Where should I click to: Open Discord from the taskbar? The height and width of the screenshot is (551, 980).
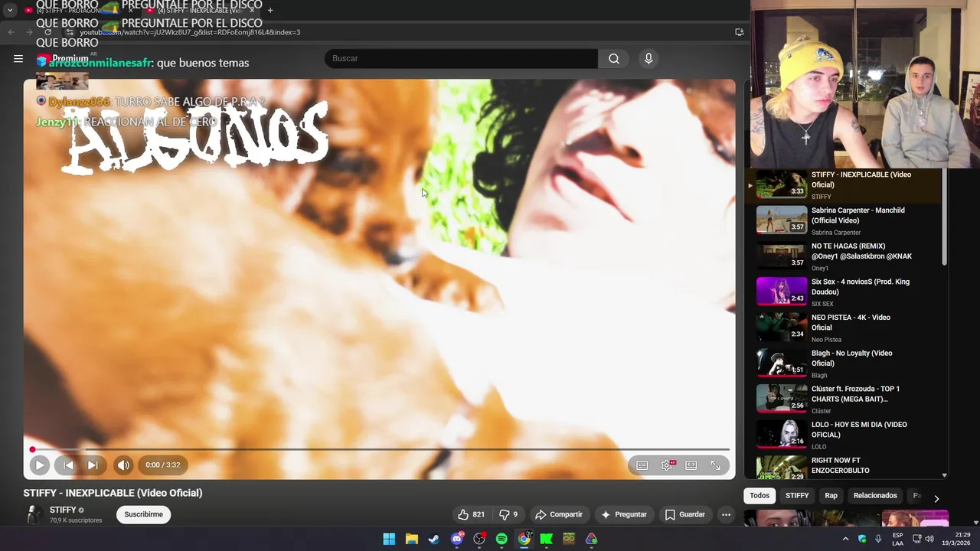click(x=457, y=539)
